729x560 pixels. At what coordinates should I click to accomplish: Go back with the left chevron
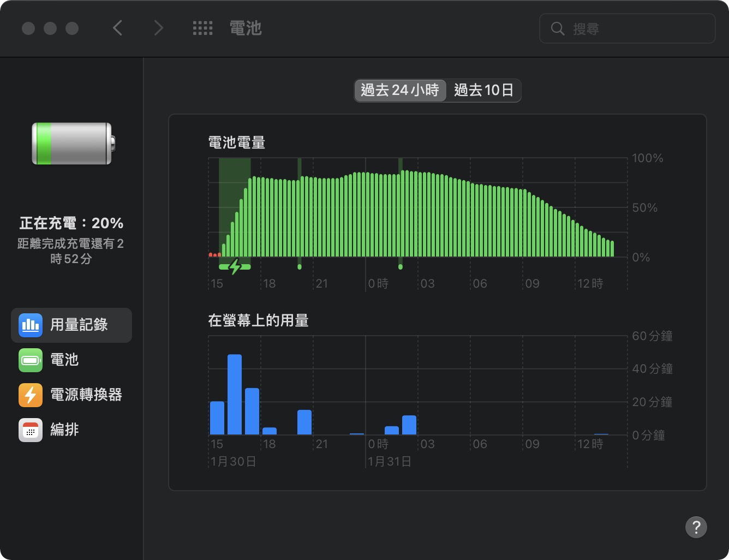pyautogui.click(x=117, y=28)
